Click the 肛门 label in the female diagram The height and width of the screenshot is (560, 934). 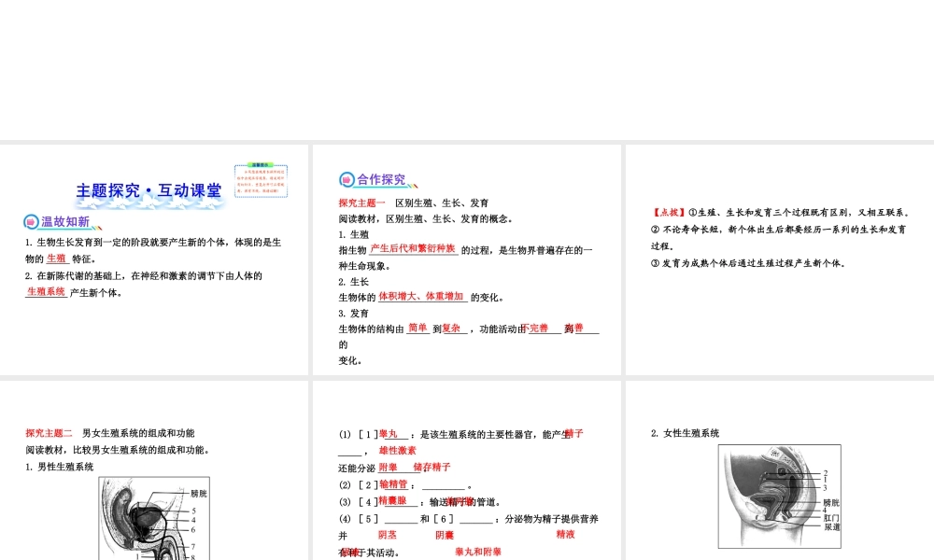click(x=831, y=518)
